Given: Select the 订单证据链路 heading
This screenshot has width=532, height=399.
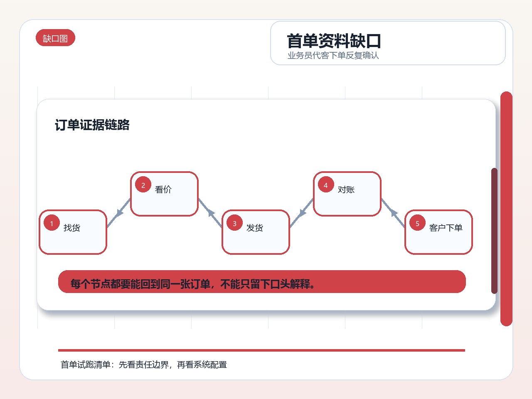Looking at the screenshot, I should [92, 125].
